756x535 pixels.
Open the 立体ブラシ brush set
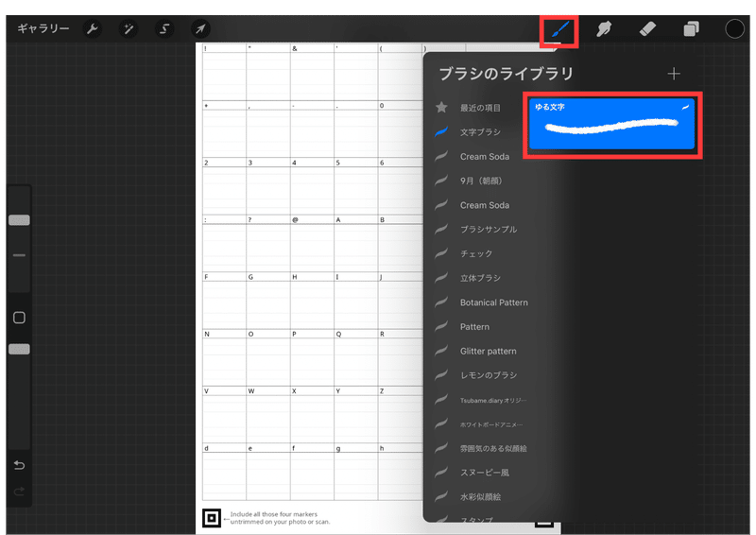480,278
